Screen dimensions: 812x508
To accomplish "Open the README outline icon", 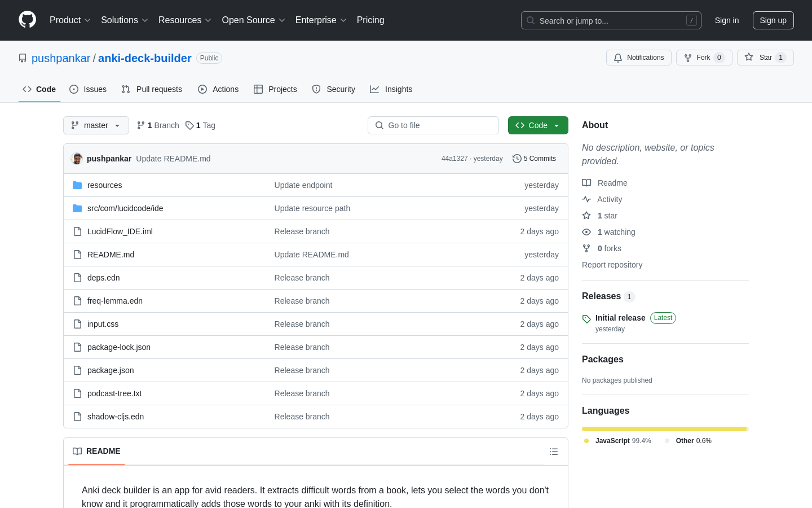I will (554, 452).
